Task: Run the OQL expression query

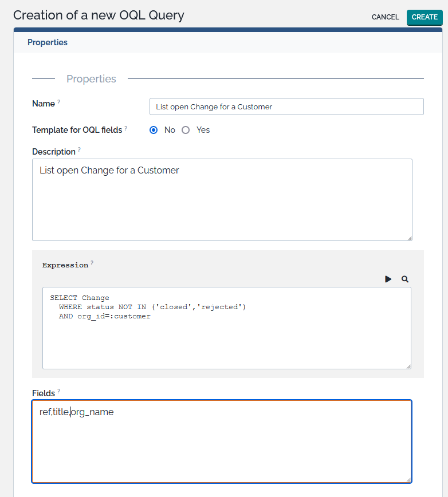Action: (x=388, y=279)
